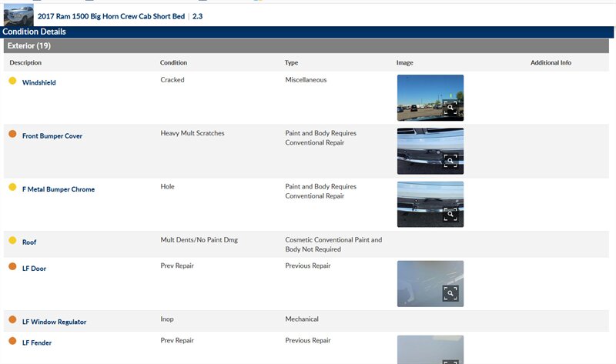
Task: Click the Ram 1500 vehicle thumbnail
Action: tap(18, 15)
